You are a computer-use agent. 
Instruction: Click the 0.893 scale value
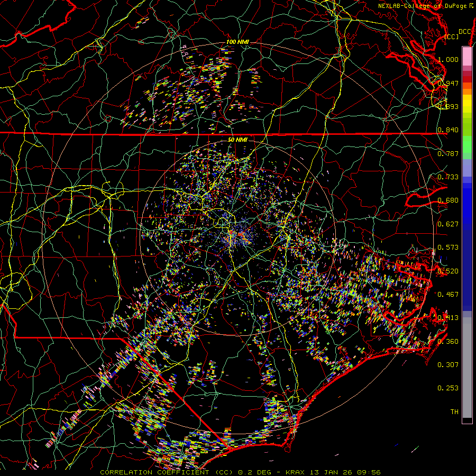(x=448, y=106)
